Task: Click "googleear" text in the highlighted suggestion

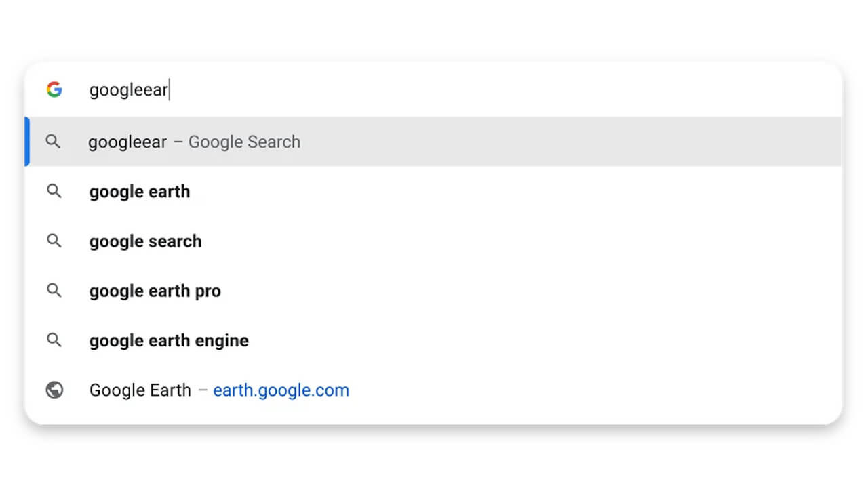Action: (127, 142)
